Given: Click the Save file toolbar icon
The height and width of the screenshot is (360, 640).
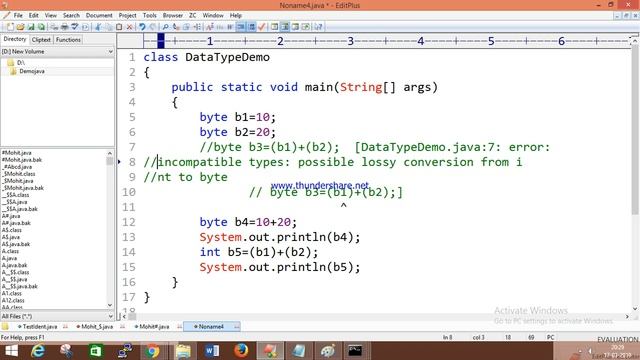Looking at the screenshot, I should [31, 27].
